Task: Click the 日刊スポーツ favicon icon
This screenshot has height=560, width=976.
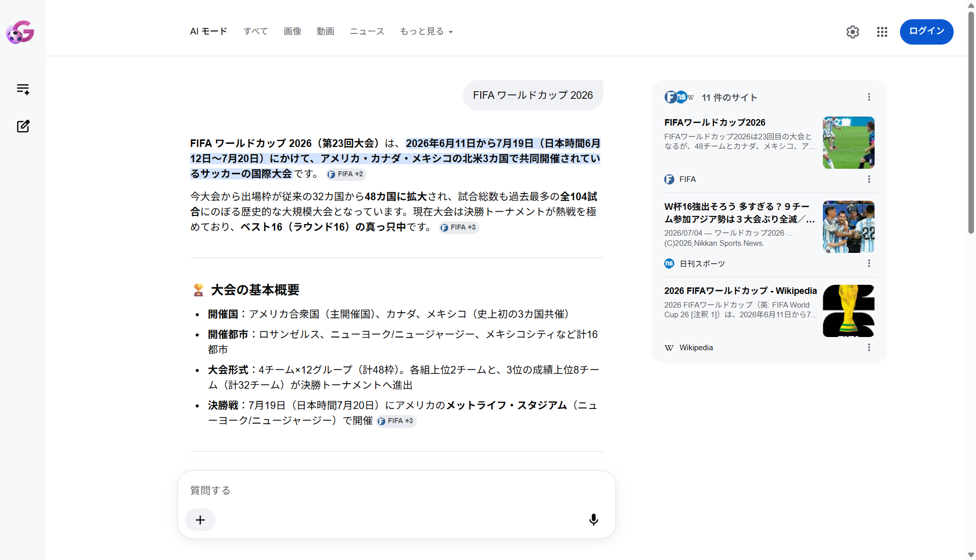Action: coord(669,264)
